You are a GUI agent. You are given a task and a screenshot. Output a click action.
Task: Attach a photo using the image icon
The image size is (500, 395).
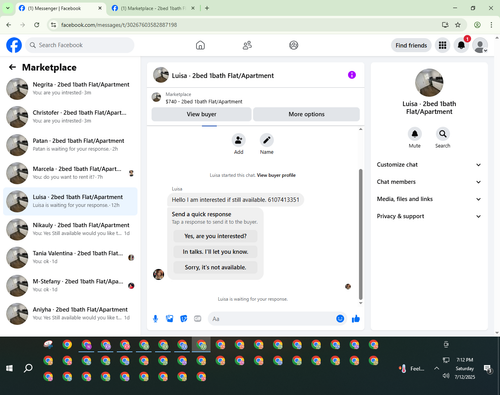point(170,319)
